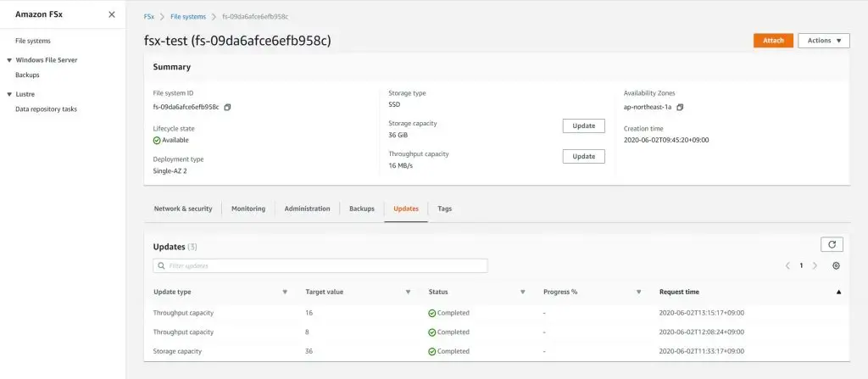
Task: Update the Throughput capacity
Action: [583, 156]
